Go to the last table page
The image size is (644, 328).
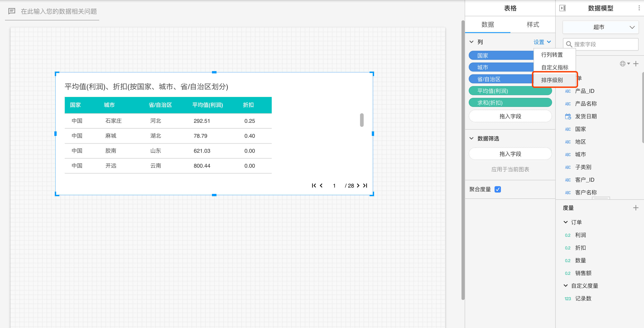point(365,186)
